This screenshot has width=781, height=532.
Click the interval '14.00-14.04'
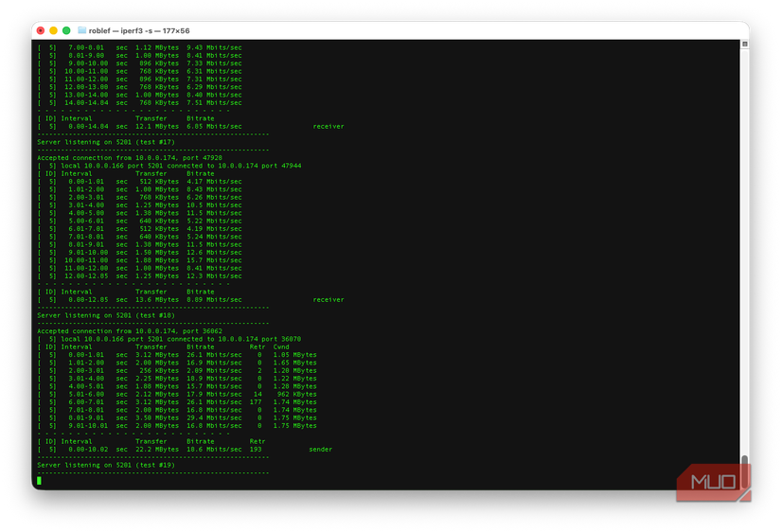tap(86, 103)
